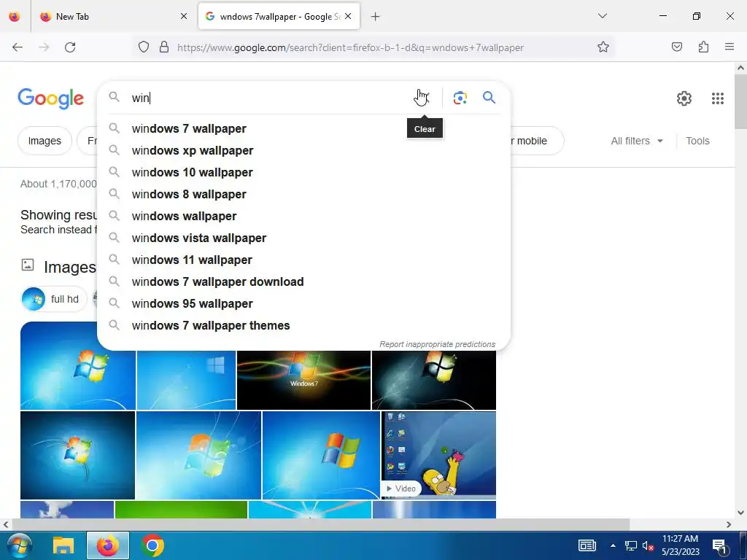
Task: Open the Windows Start menu
Action: click(x=20, y=545)
